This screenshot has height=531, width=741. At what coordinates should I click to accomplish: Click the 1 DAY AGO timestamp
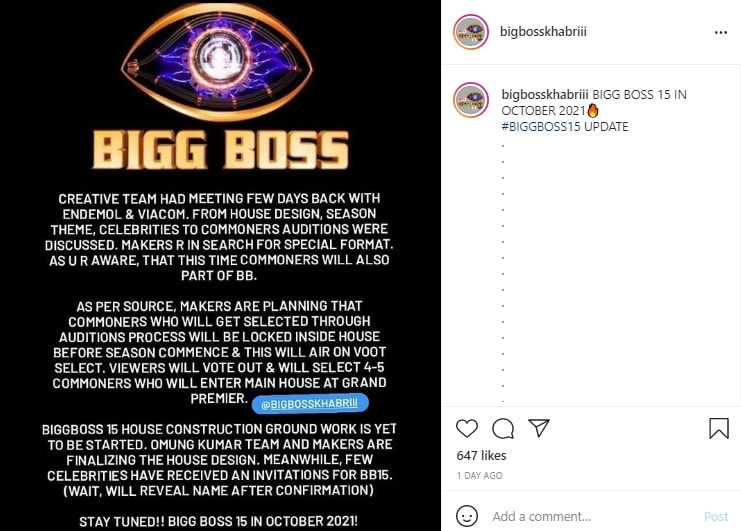(x=479, y=476)
